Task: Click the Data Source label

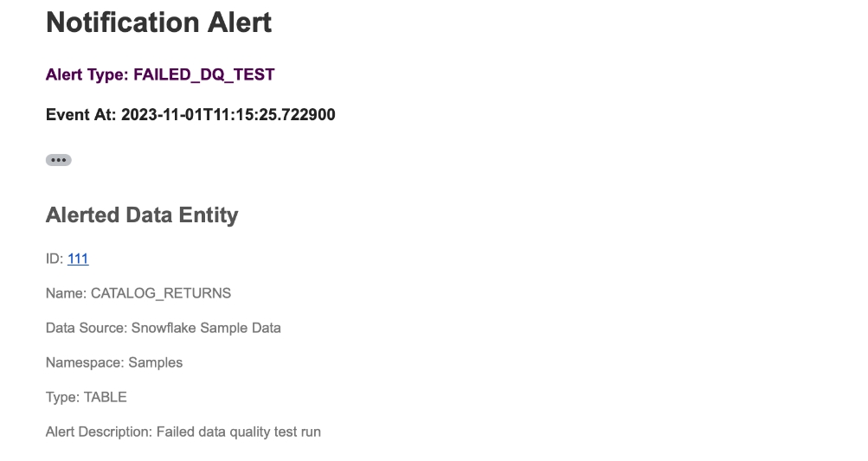Action: click(87, 328)
